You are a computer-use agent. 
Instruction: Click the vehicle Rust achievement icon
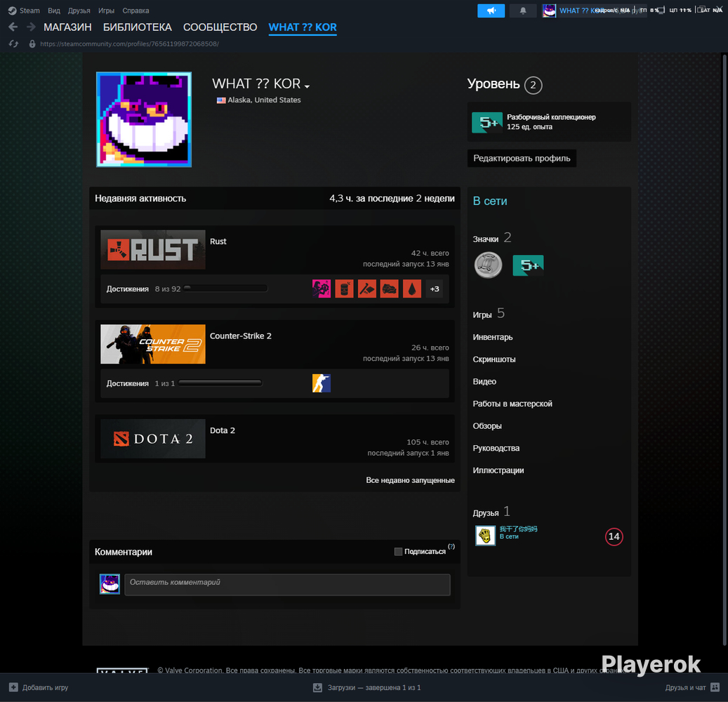point(389,289)
